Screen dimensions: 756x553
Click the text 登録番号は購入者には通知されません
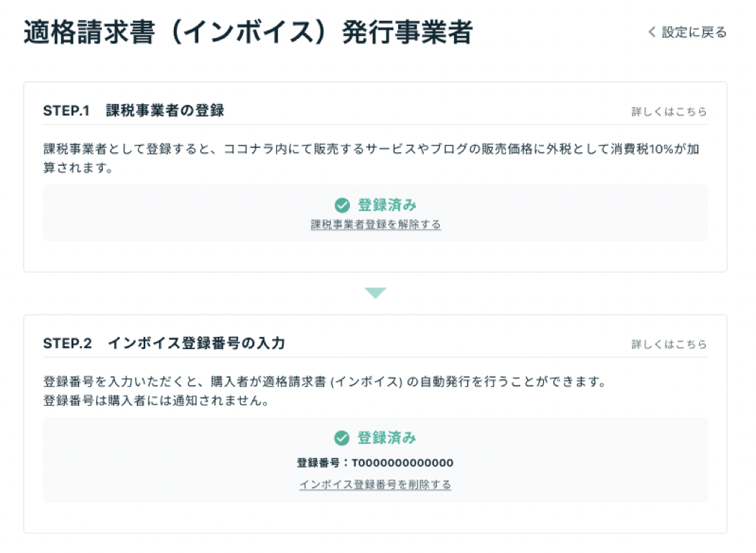click(156, 401)
